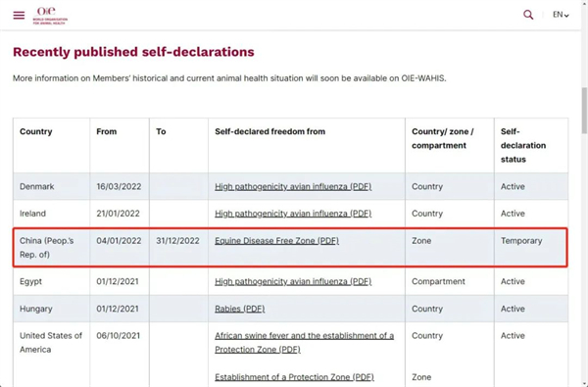Open Establishment of a Protection Zone PDF
The width and height of the screenshot is (588, 387).
click(x=294, y=377)
